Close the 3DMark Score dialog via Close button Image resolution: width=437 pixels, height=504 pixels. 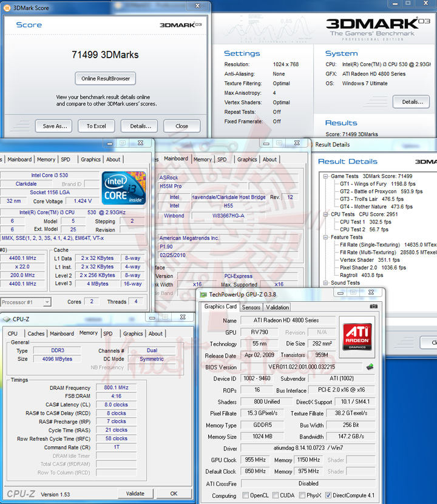(x=182, y=126)
